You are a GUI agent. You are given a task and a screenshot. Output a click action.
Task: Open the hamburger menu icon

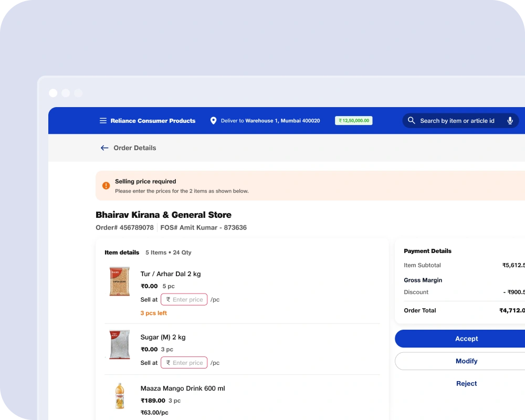[103, 121]
